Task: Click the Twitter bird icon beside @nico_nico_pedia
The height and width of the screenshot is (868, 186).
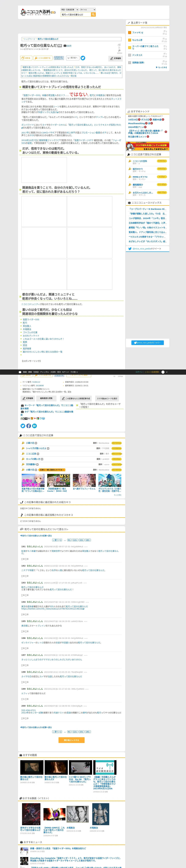Action: [x=130, y=249]
